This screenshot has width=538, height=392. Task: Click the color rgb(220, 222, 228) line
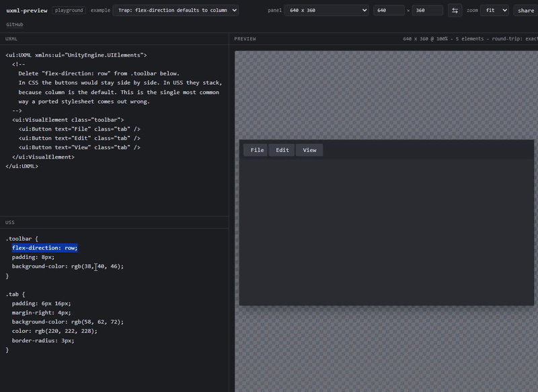tap(54, 331)
